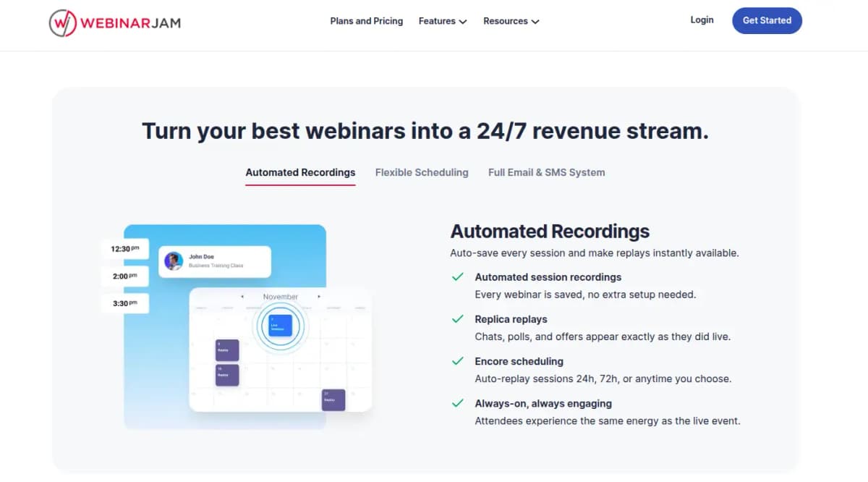Click the Automated Recordings section heading
The width and height of the screenshot is (868, 482).
pyautogui.click(x=550, y=231)
